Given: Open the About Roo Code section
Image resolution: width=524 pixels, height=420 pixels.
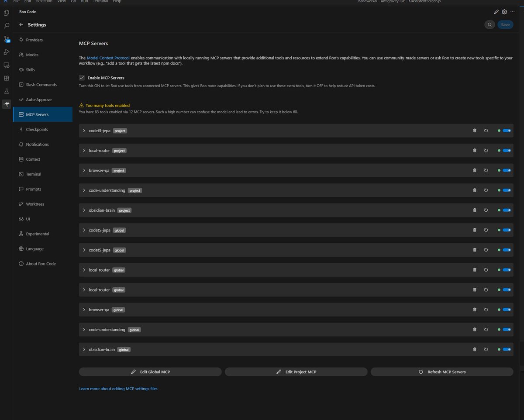Looking at the screenshot, I should 43,264.
